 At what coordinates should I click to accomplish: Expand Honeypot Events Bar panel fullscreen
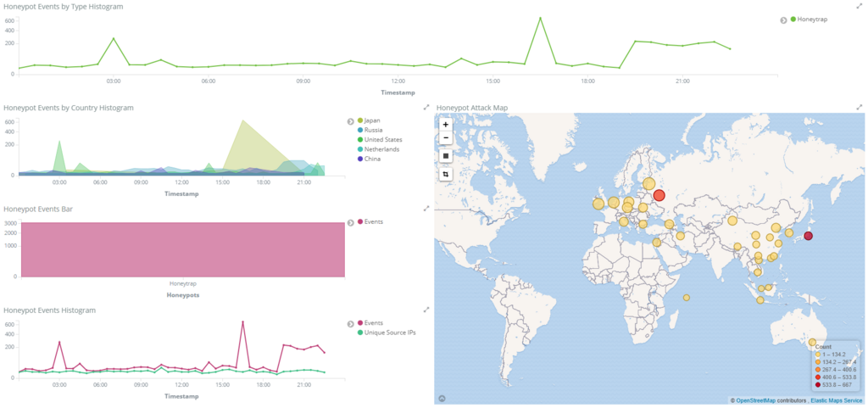[426, 208]
